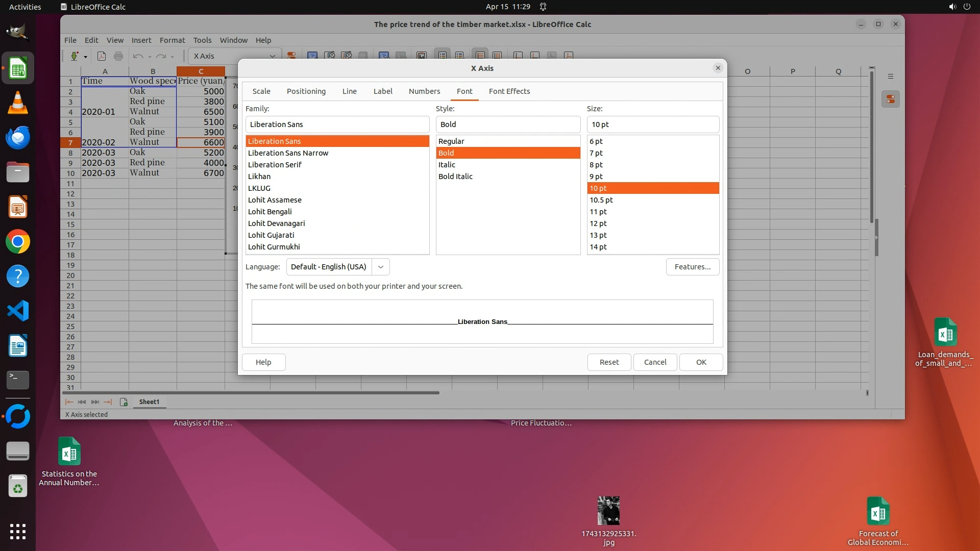Open the Calc sidebar properties icon
The height and width of the screenshot is (551, 980).
click(891, 99)
